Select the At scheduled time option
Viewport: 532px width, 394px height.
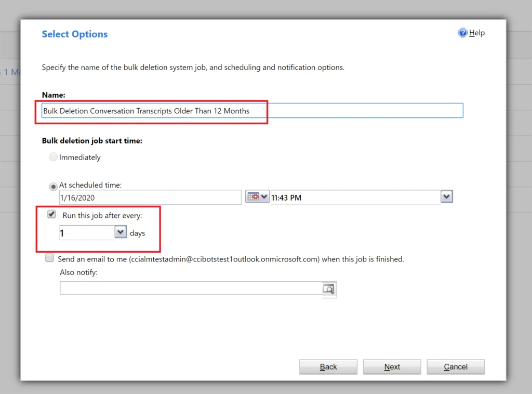point(53,186)
